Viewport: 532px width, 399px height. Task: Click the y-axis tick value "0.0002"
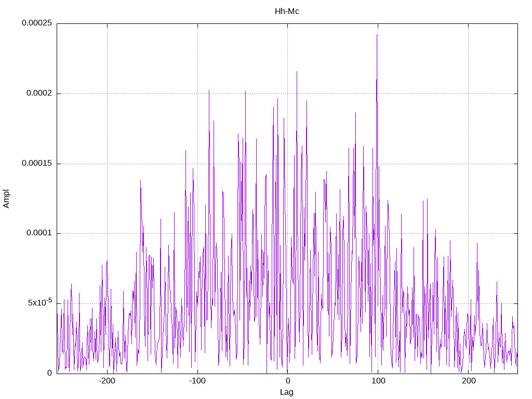[39, 94]
